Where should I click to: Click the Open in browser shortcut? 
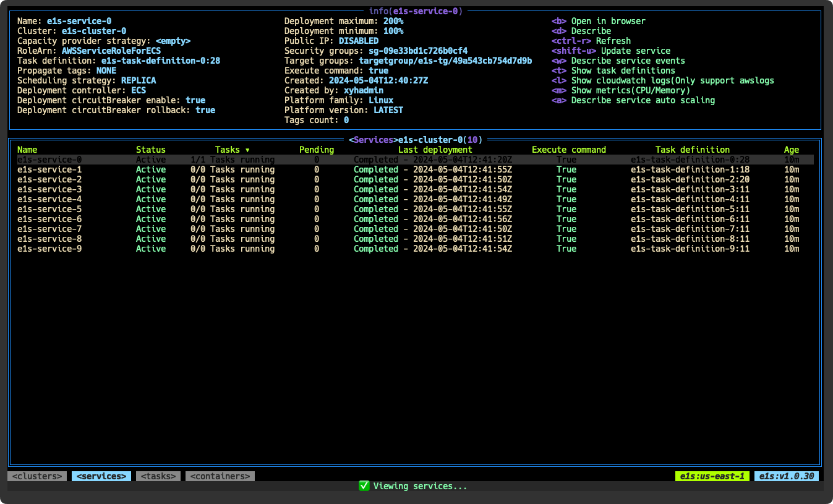599,21
